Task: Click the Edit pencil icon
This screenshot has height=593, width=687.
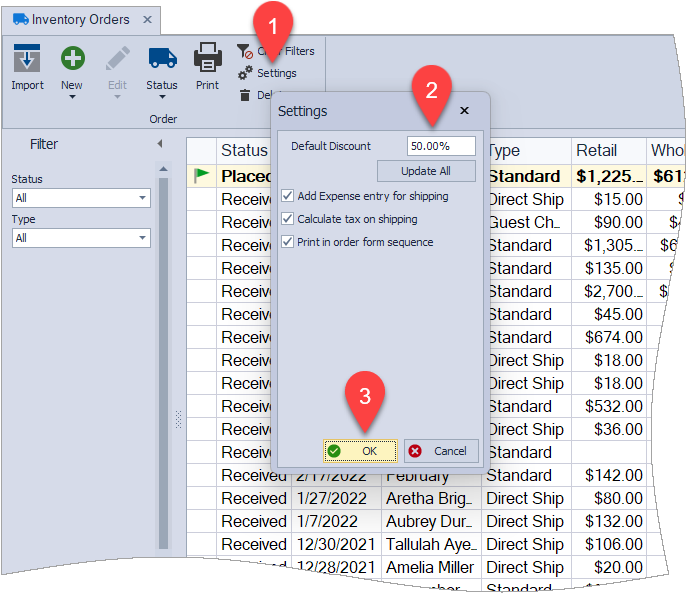Action: [x=117, y=58]
